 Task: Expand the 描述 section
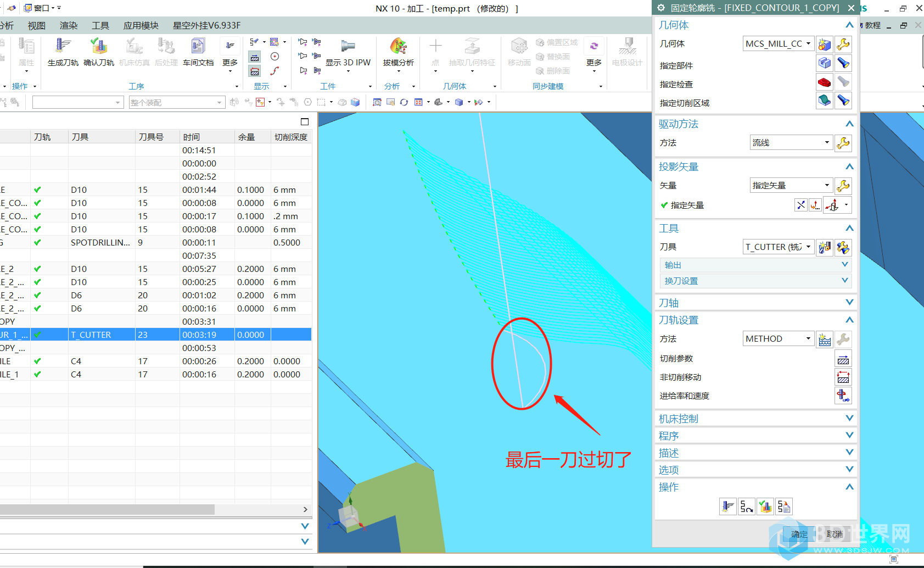pos(756,453)
